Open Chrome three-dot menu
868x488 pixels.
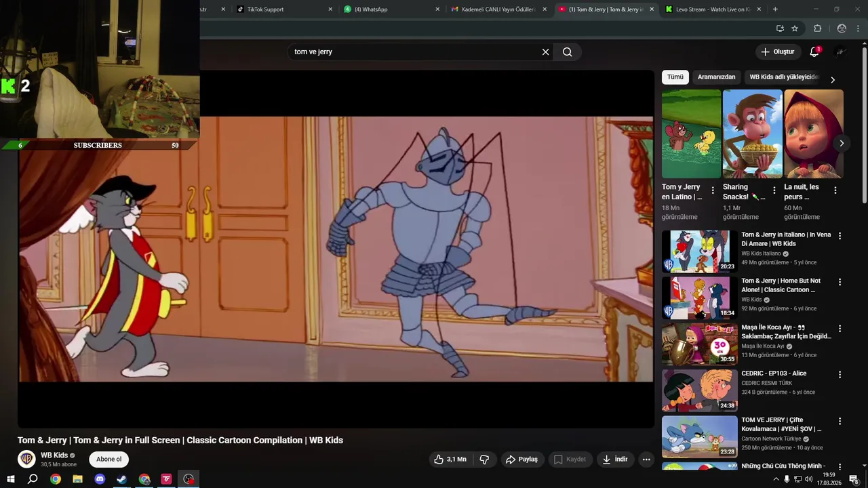[x=859, y=28]
